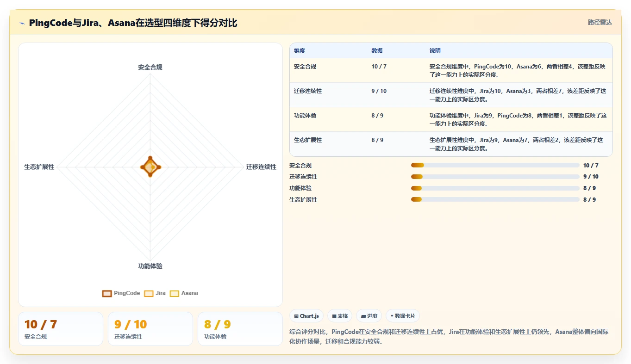The image size is (631, 364).
Task: Click the chart title PingCode与Jira、Asana
Action: pyautogui.click(x=133, y=23)
